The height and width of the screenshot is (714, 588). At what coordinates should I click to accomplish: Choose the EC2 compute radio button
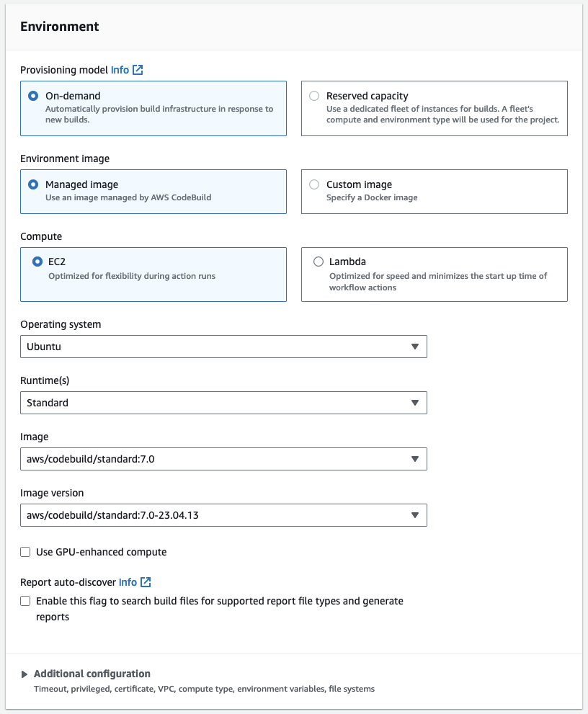click(37, 262)
